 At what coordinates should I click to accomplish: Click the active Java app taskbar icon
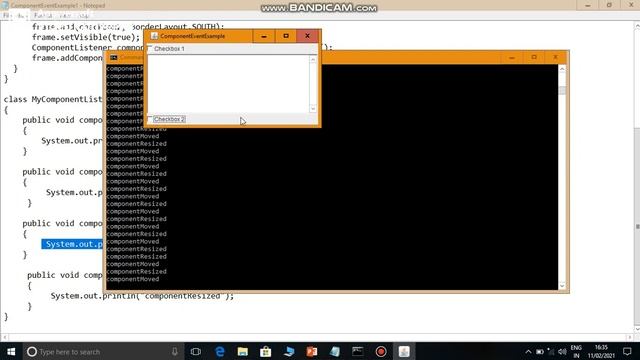[404, 351]
